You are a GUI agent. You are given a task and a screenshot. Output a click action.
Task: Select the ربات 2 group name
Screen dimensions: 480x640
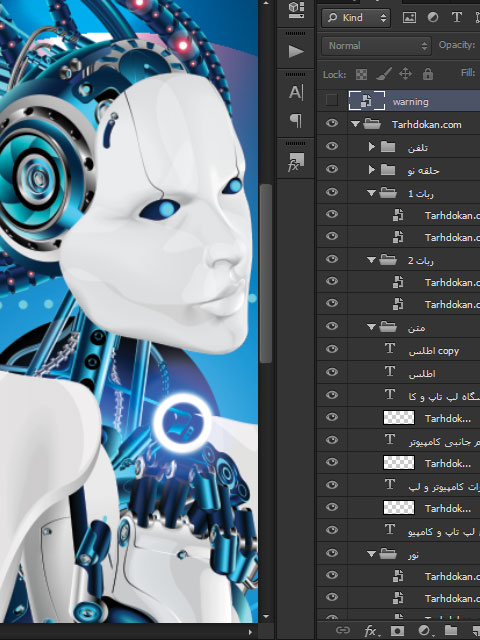coord(421,260)
